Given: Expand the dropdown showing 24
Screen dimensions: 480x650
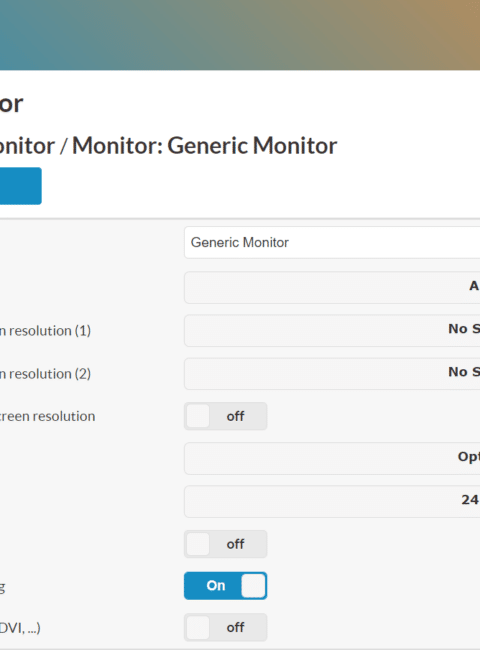Looking at the screenshot, I should 332,502.
